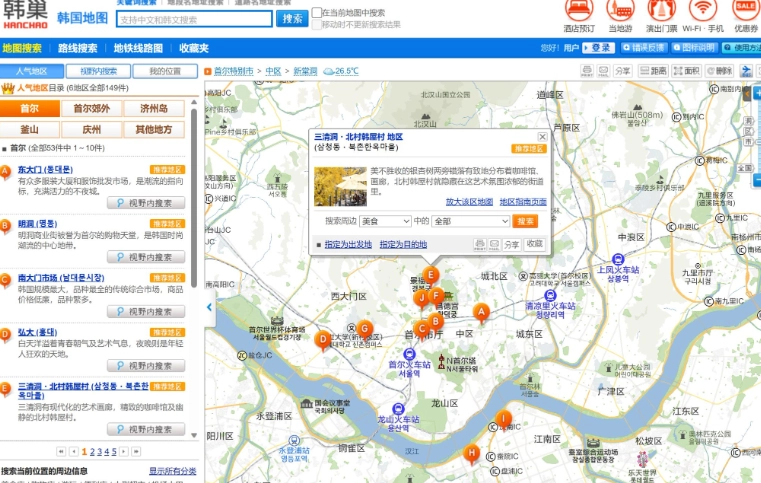Select 视野内搜索 tab
Viewport: 761px width, 483px height.
click(x=99, y=71)
